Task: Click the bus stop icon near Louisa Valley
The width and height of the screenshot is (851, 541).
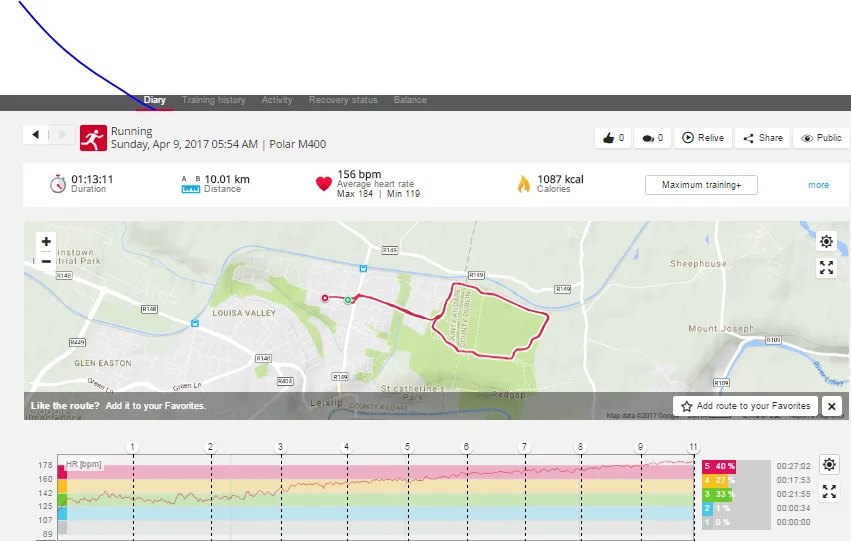Action: pyautogui.click(x=194, y=323)
